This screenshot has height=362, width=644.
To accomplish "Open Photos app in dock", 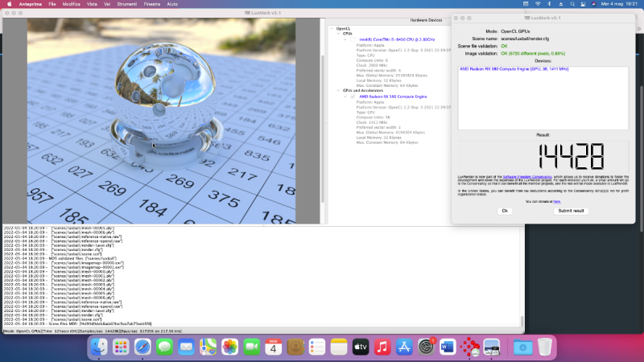I will point(229,348).
